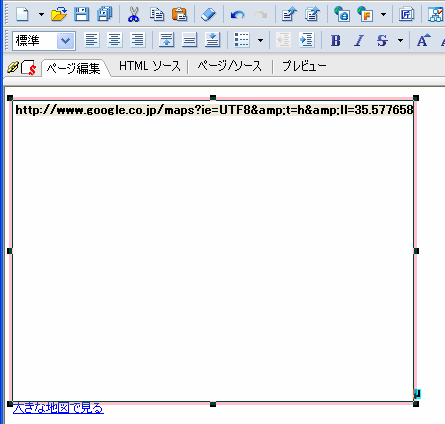The width and height of the screenshot is (445, 424).
Task: Click the pencil icon left of the editing tabs
Action: coord(13,67)
